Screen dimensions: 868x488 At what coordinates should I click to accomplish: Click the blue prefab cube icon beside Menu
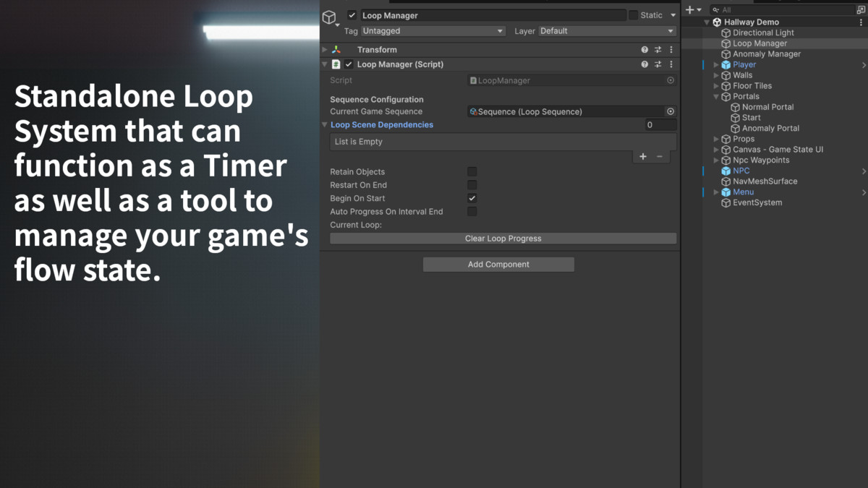(726, 192)
